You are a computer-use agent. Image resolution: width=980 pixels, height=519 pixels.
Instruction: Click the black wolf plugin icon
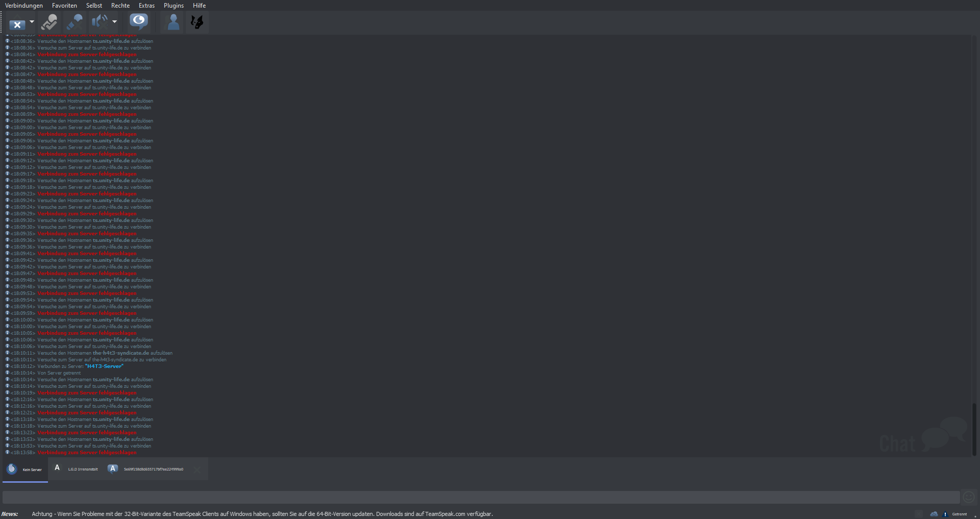pos(197,22)
